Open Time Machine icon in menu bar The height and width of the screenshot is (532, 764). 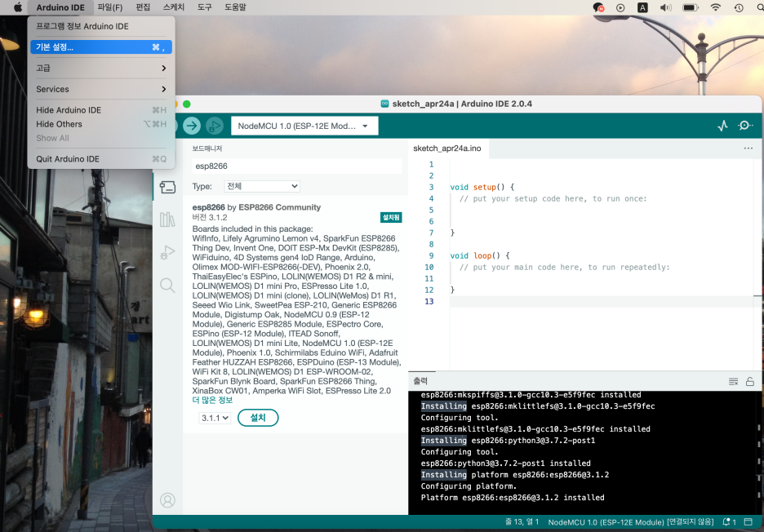point(739,7)
